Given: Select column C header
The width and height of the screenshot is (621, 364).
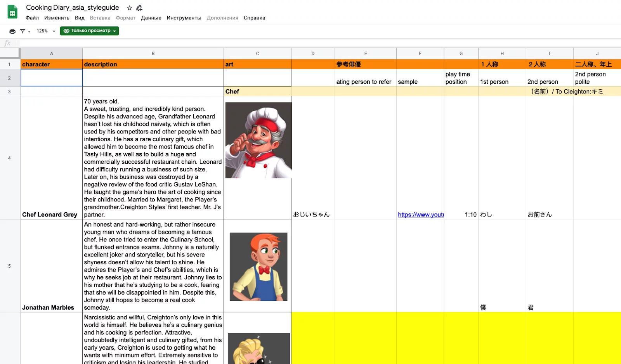Looking at the screenshot, I should [257, 54].
